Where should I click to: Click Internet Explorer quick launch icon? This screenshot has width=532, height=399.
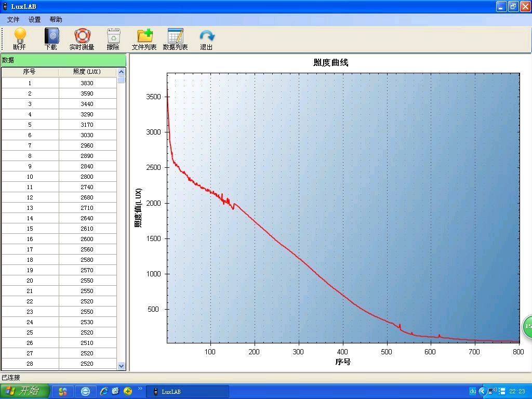tap(103, 391)
